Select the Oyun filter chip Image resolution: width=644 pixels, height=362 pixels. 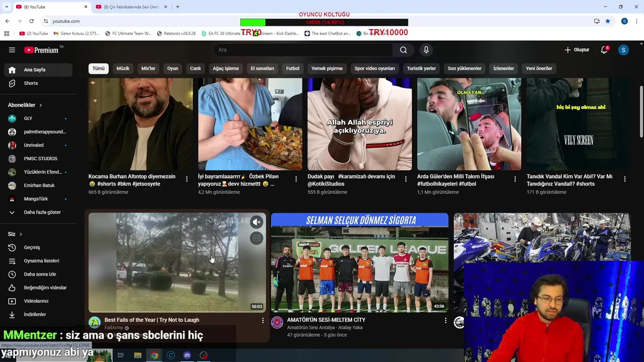(x=173, y=68)
